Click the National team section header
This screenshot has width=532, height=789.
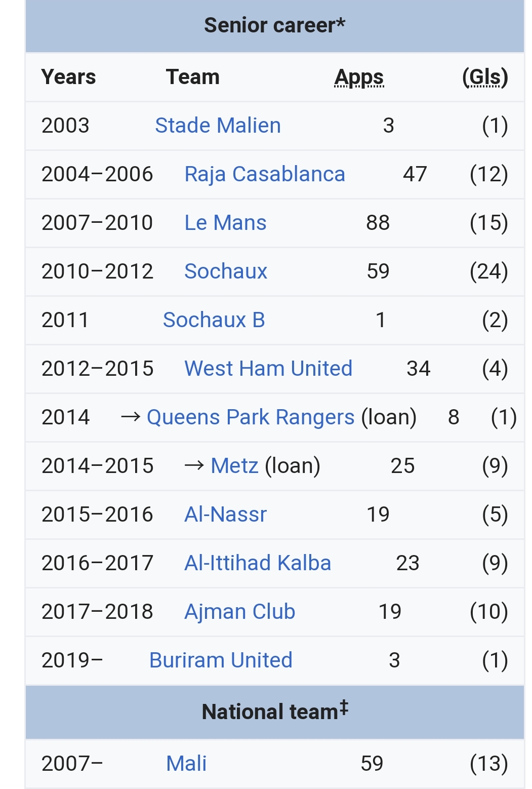coord(275,712)
